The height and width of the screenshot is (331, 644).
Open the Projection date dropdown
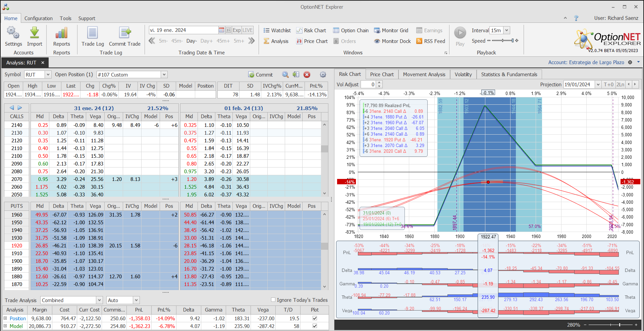[x=598, y=85]
